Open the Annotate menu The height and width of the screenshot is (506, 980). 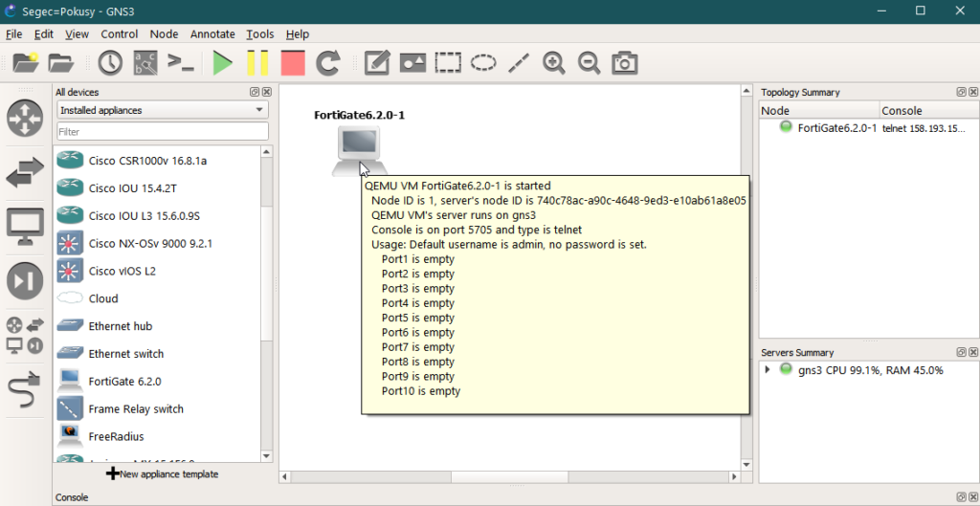pyautogui.click(x=212, y=34)
